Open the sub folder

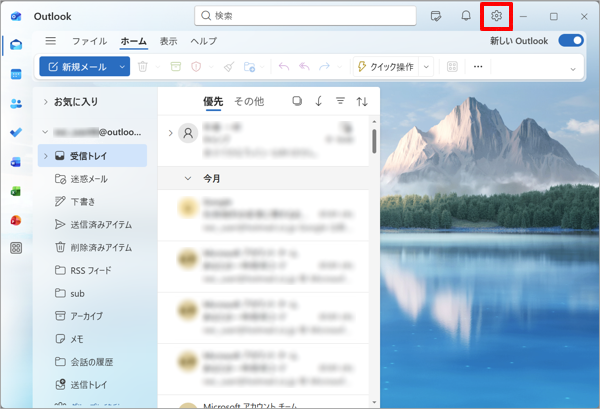(x=92, y=293)
